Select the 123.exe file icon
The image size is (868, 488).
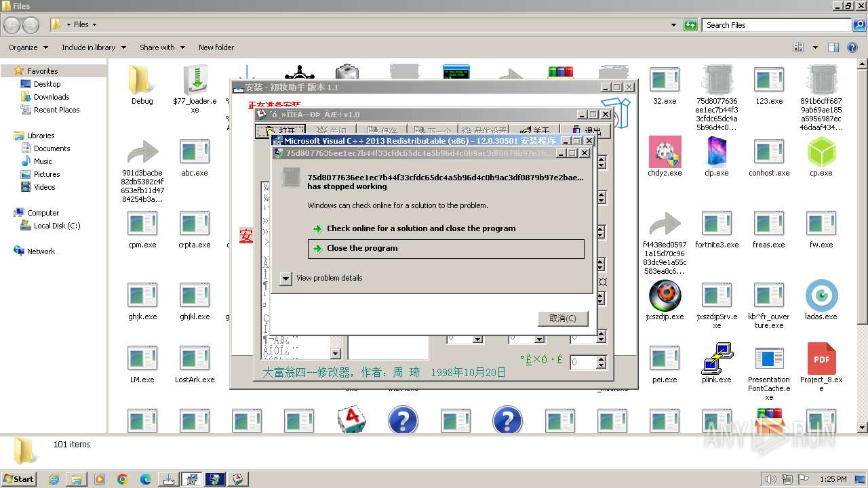pyautogui.click(x=769, y=80)
